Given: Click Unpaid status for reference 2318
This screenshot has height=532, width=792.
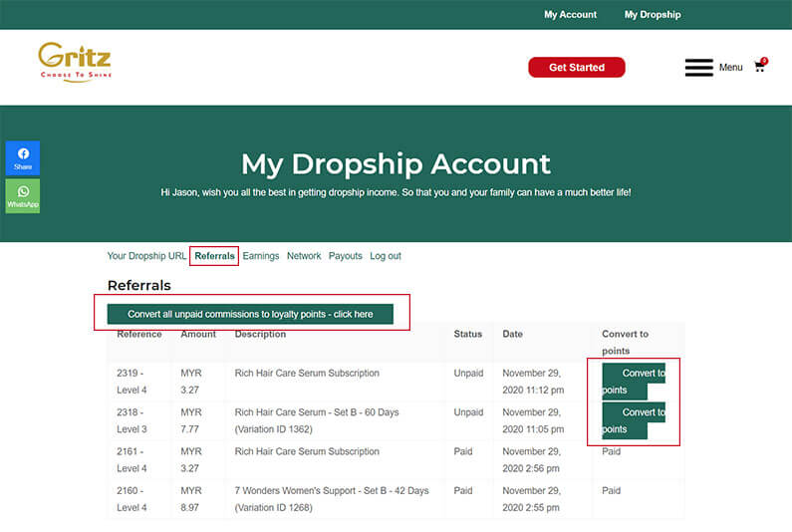Looking at the screenshot, I should 468,412.
